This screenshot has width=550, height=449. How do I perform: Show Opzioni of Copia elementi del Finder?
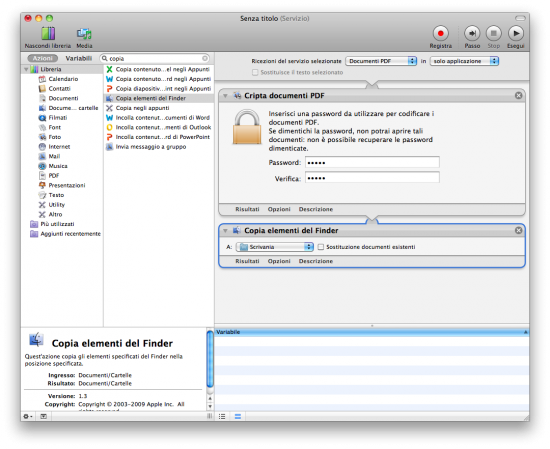point(279,261)
